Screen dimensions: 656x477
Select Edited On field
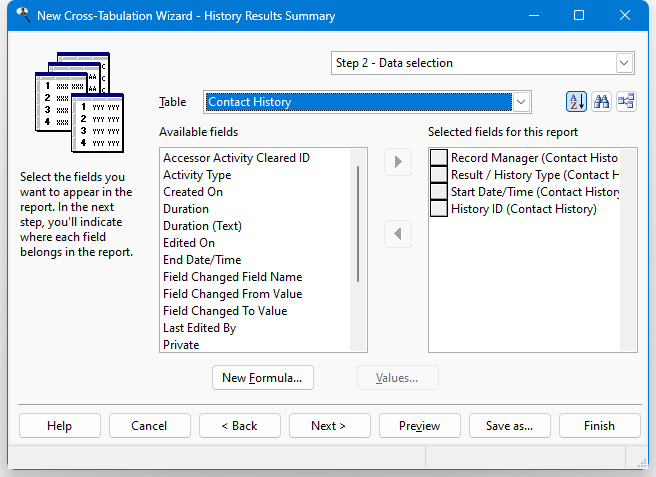(x=189, y=243)
